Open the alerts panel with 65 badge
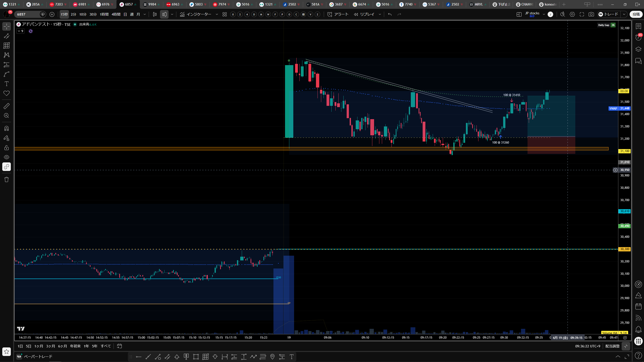The width and height of the screenshot is (644, 362). [x=638, y=37]
